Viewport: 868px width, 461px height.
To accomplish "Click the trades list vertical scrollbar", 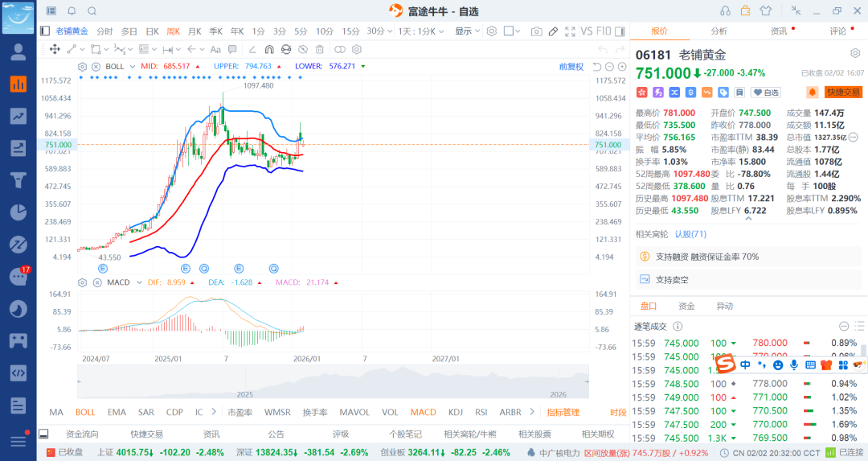I will point(863,350).
